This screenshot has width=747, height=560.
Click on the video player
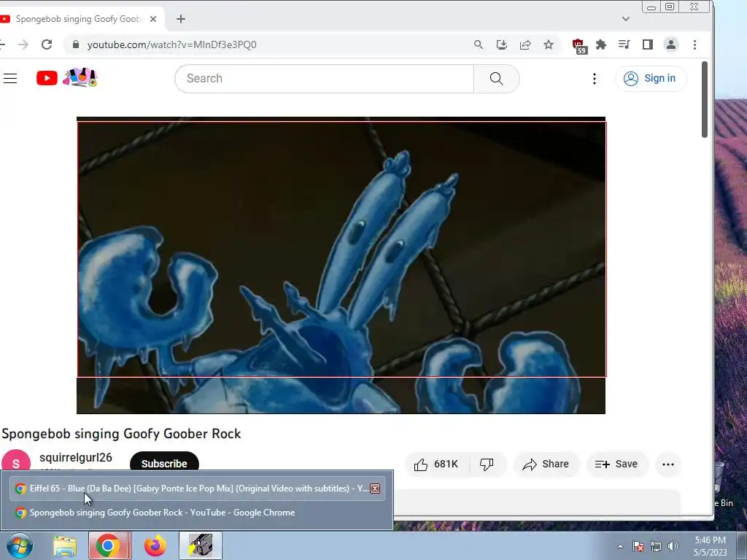341,265
